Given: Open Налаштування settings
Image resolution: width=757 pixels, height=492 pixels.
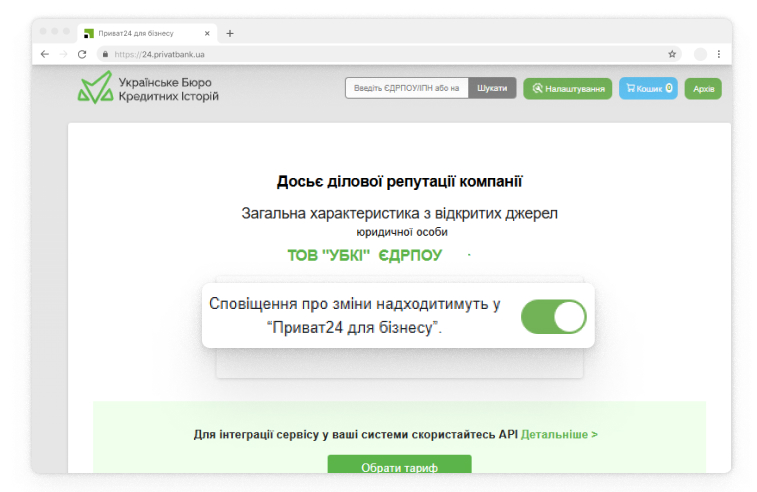Looking at the screenshot, I should pyautogui.click(x=568, y=88).
